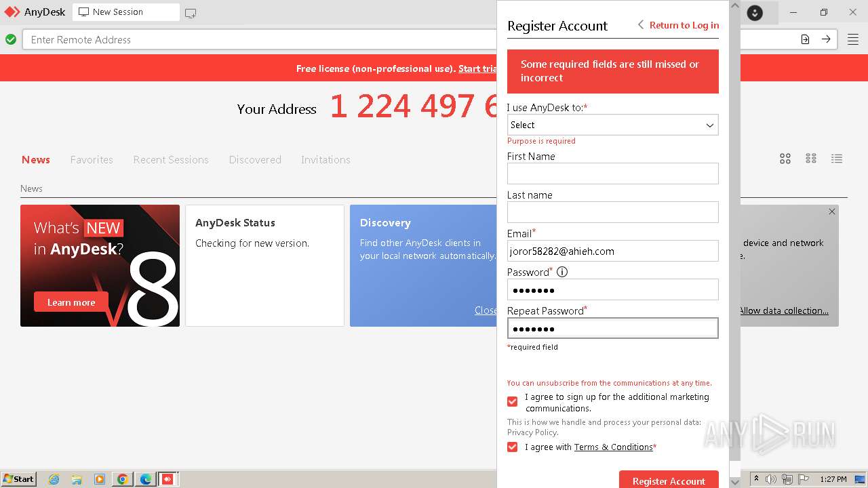Expand the 'I use AnyDesk to' dropdown

pos(612,125)
